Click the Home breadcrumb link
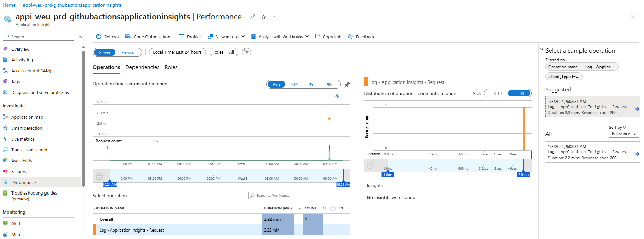 [9, 5]
